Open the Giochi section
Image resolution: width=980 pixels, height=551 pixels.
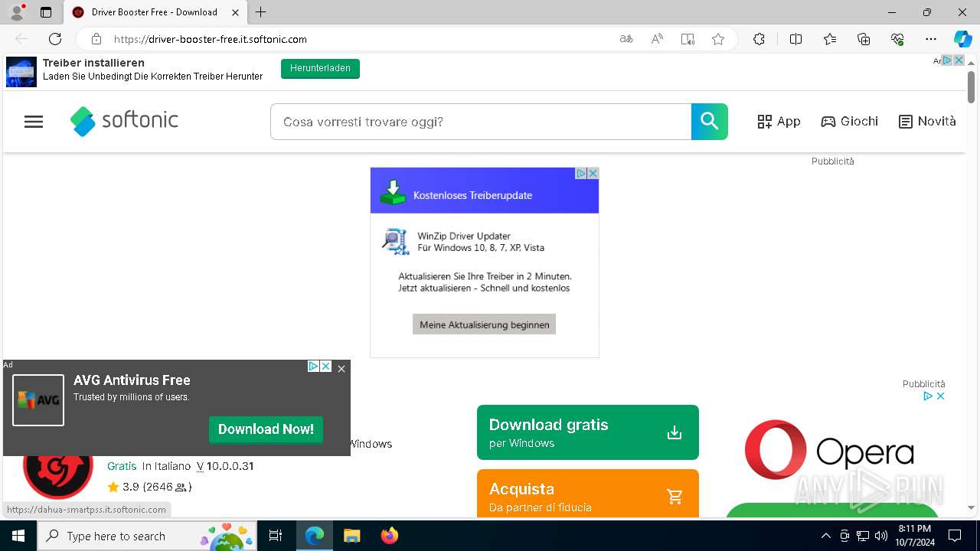pyautogui.click(x=850, y=122)
